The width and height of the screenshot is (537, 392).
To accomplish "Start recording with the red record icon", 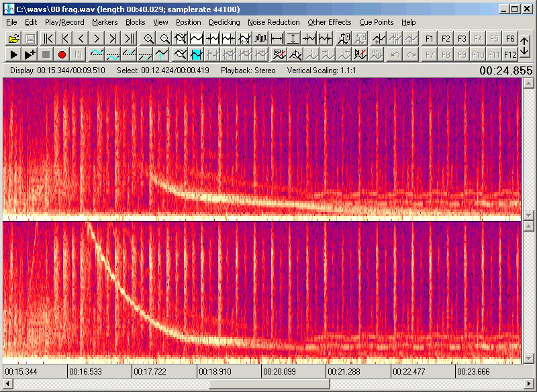I will (61, 55).
